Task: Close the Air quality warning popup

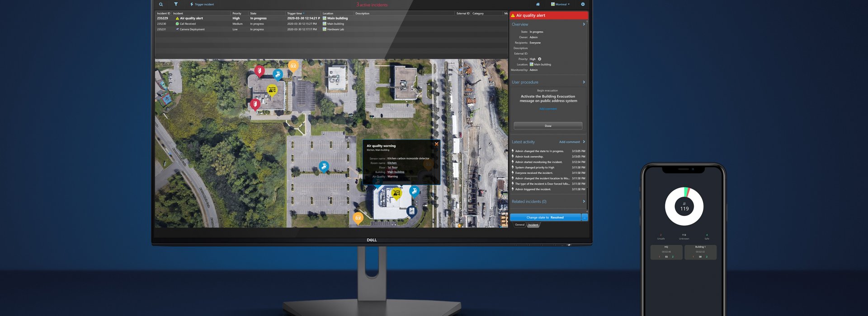Action: click(436, 144)
